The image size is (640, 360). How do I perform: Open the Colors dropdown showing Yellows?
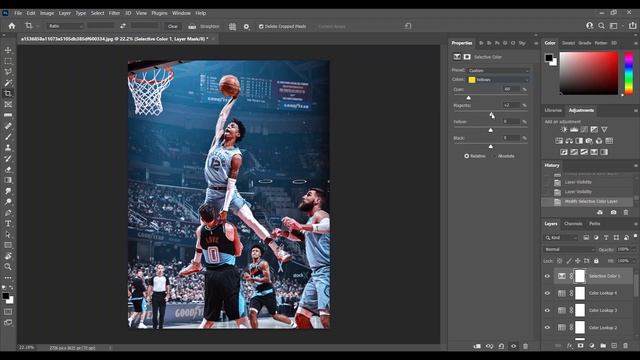point(498,80)
